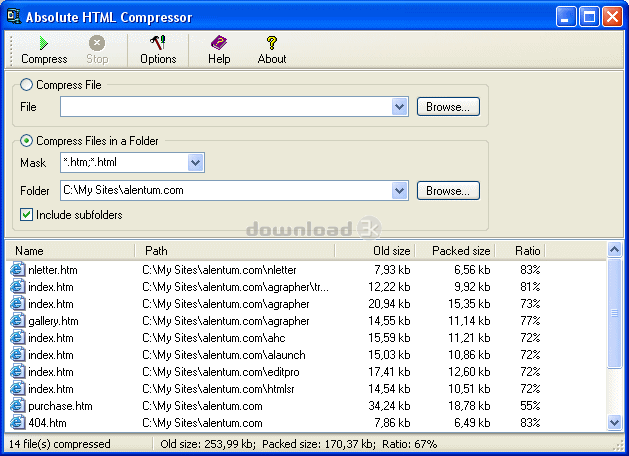Click the icon of index.htm in the ahc folder
The height and width of the screenshot is (456, 629).
click(x=17, y=337)
